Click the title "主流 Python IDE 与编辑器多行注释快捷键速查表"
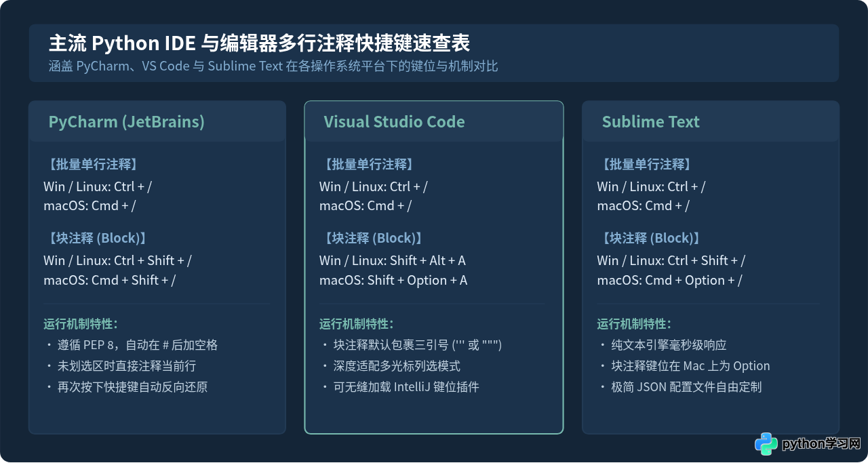The image size is (868, 463). pos(259,43)
